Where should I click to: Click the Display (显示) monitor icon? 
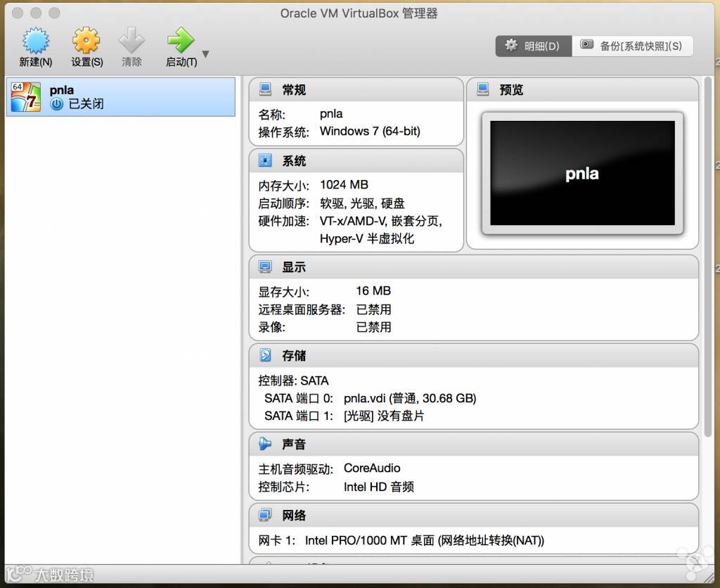point(265,267)
